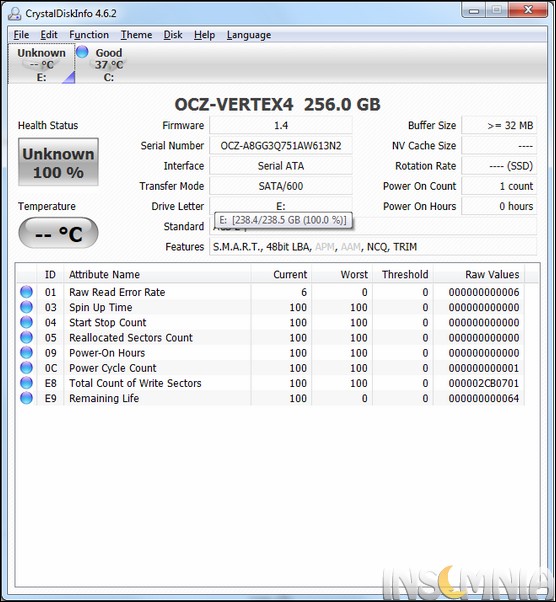
Task: Click status orb for Spin Up Time
Action: [x=26, y=307]
